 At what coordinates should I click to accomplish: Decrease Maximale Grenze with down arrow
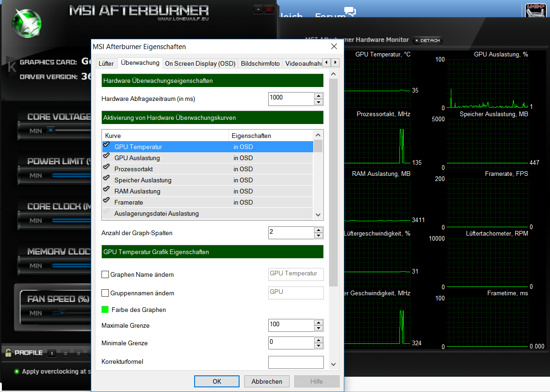click(318, 328)
